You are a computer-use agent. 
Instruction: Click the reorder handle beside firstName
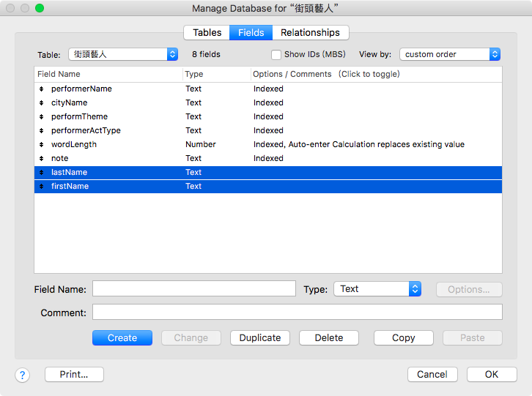41,186
